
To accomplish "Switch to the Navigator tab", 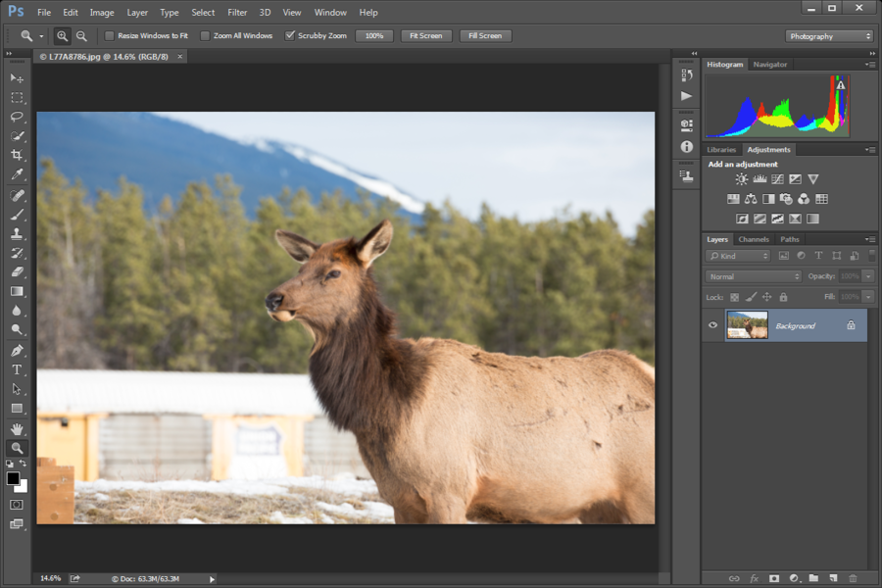I will [x=770, y=65].
